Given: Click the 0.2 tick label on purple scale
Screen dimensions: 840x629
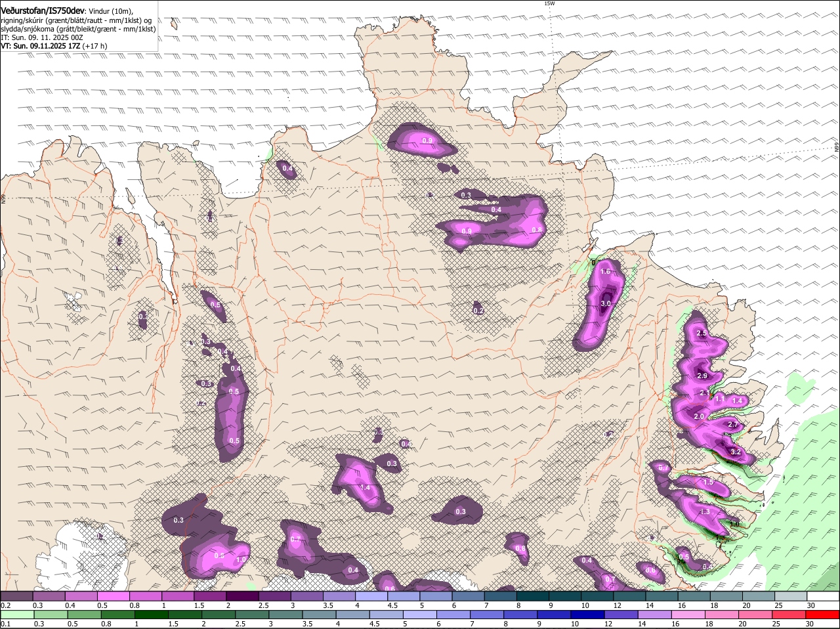Looking at the screenshot, I should (6, 605).
